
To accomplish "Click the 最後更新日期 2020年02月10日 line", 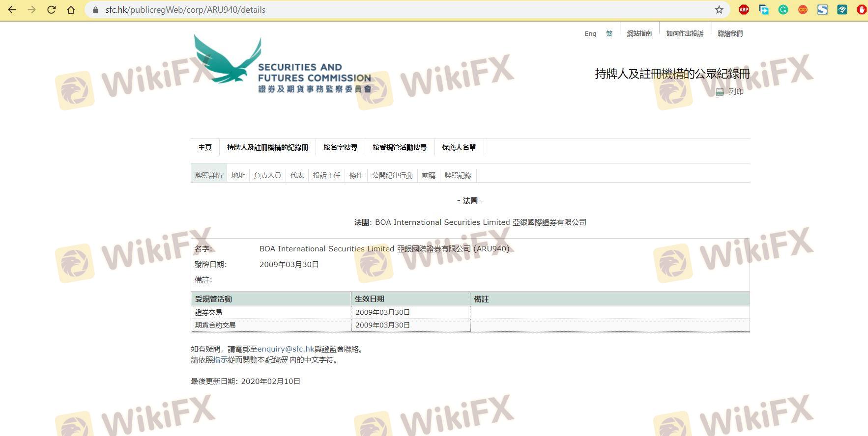I will tap(245, 381).
